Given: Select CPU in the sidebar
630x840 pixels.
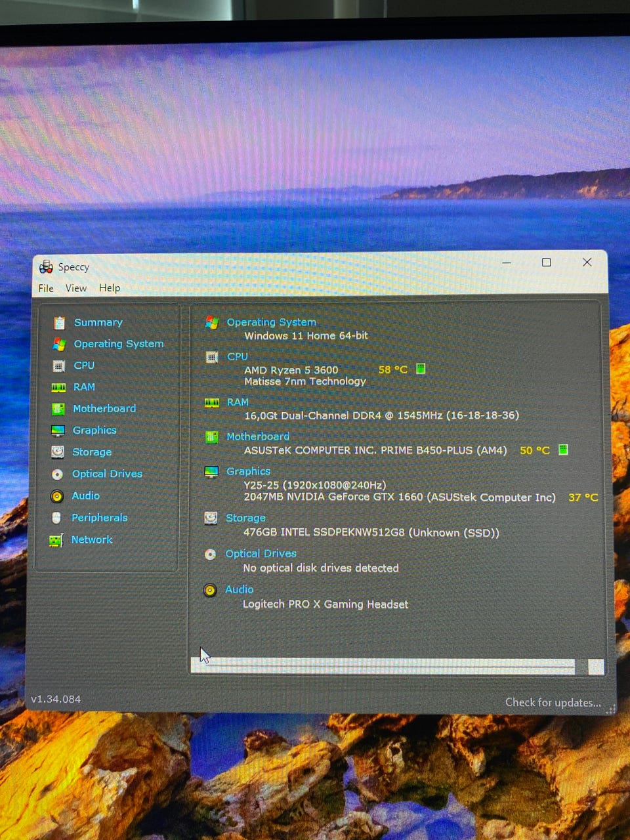Looking at the screenshot, I should (x=84, y=366).
